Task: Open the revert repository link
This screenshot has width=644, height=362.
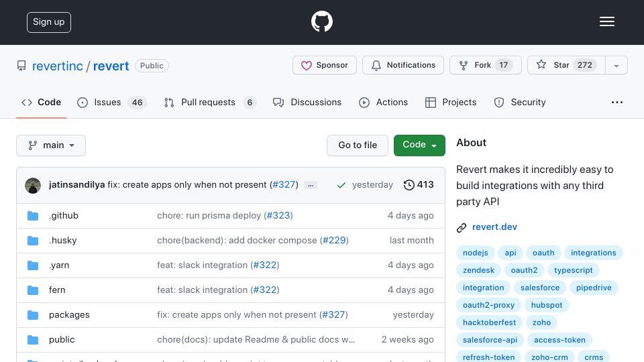Action: 111,66
